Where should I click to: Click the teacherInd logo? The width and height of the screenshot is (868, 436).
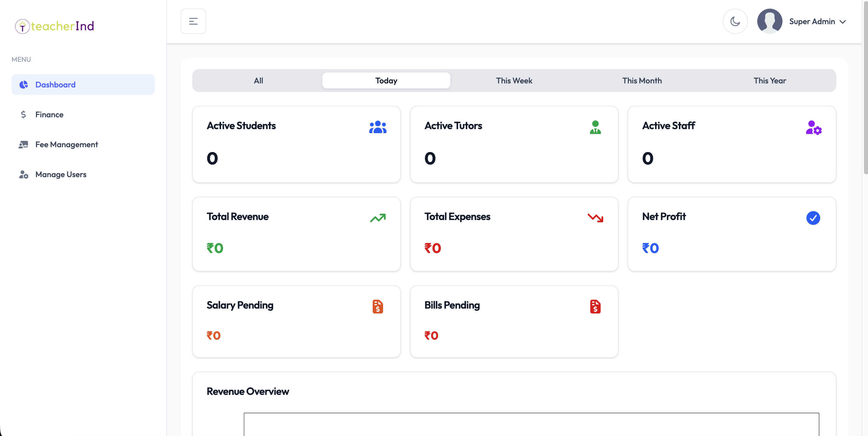[x=55, y=26]
